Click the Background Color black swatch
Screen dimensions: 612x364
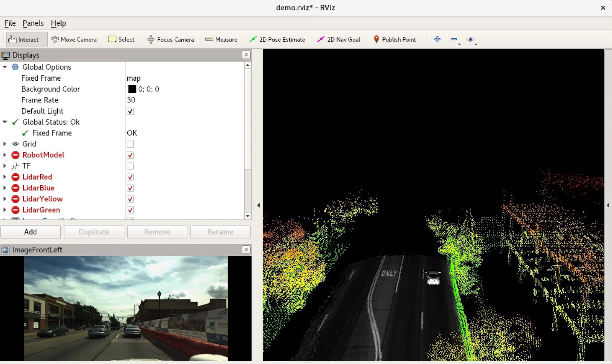pyautogui.click(x=132, y=89)
